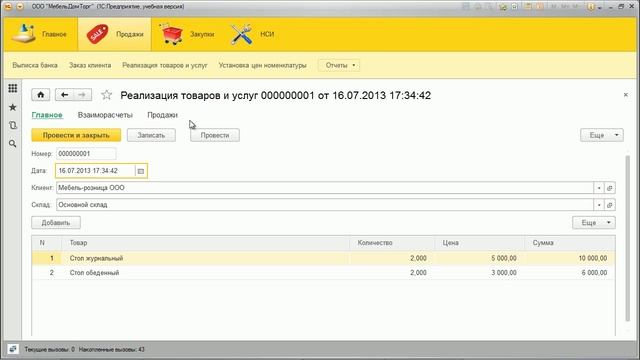This screenshot has width=640, height=360.
Task: Click the sum cell 6 000,00
Action: pyautogui.click(x=570, y=273)
